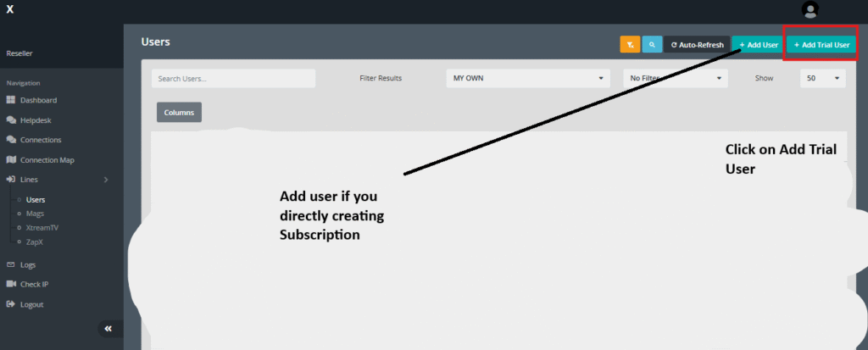Click the X logo in top bar

click(x=10, y=10)
